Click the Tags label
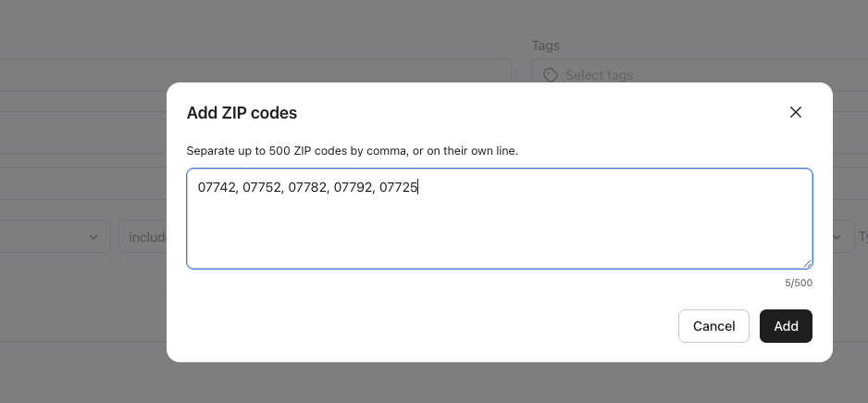The image size is (868, 403). (x=545, y=45)
